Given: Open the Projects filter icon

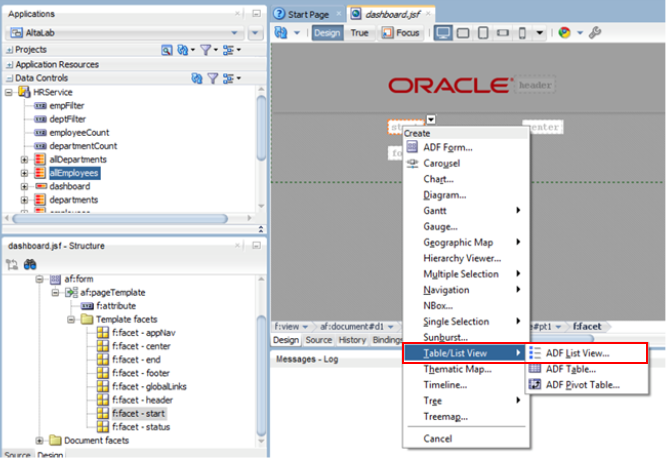Looking at the screenshot, I should point(206,50).
